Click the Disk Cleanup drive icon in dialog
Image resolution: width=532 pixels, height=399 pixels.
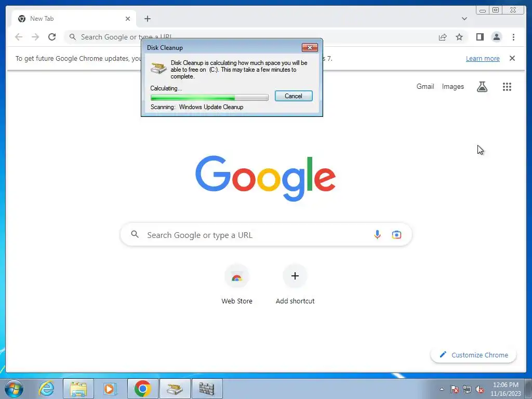[x=158, y=68]
